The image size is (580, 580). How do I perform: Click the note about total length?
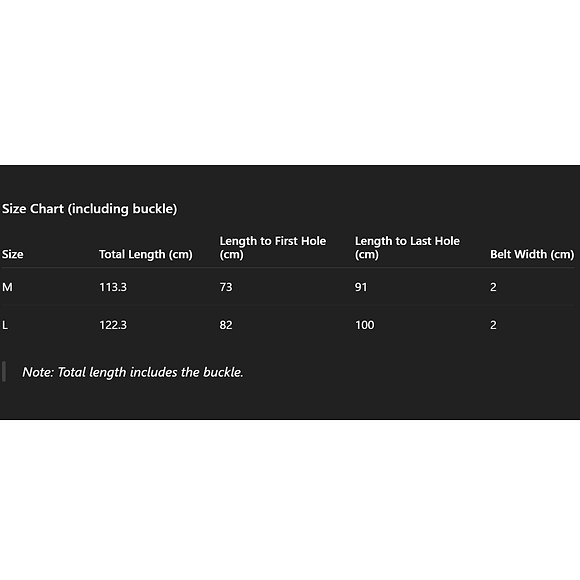coord(133,372)
